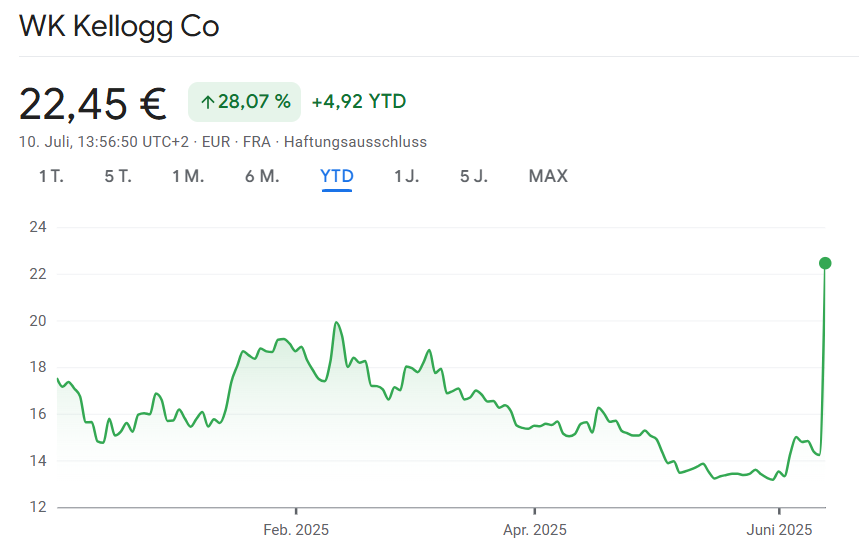Click the 14 y-axis label
The width and height of the screenshot is (859, 554).
tap(38, 460)
